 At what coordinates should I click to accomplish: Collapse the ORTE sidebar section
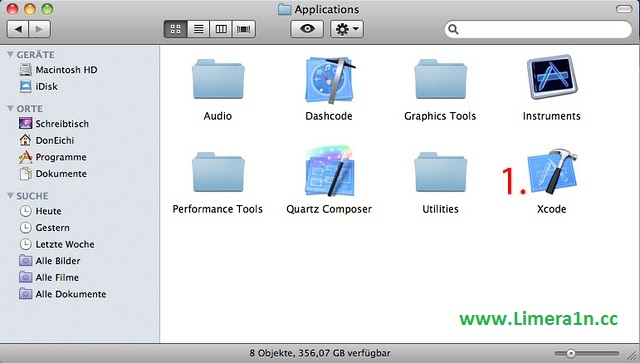click(x=10, y=108)
